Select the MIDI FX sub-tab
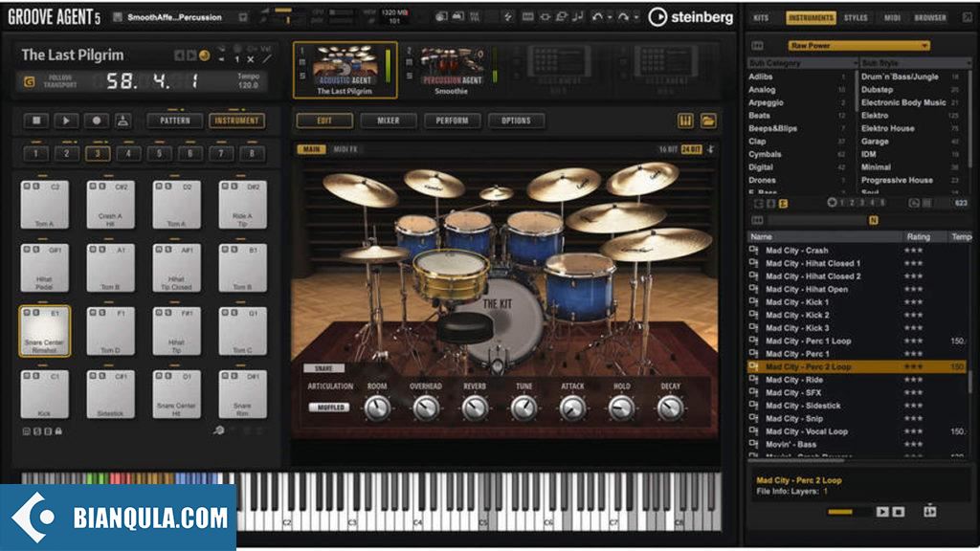The height and width of the screenshot is (551, 980). pyautogui.click(x=345, y=149)
